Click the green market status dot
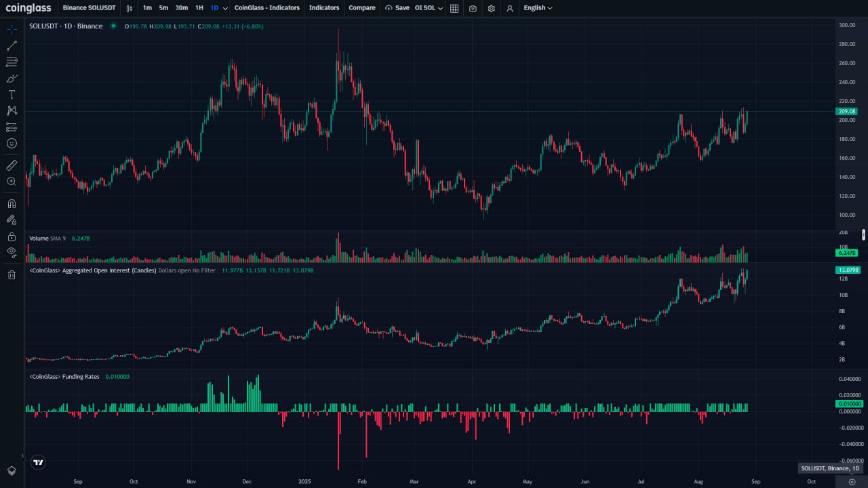This screenshot has width=868, height=488. click(x=113, y=26)
